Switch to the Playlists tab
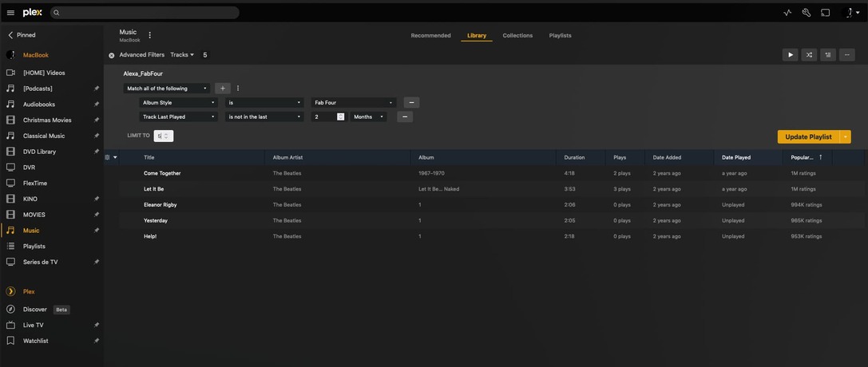The image size is (868, 367). (x=561, y=35)
